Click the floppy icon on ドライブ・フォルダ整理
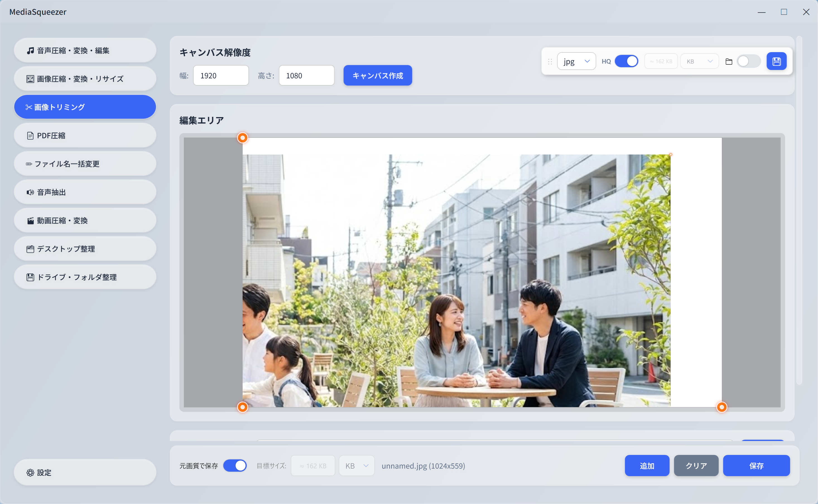 pyautogui.click(x=30, y=277)
